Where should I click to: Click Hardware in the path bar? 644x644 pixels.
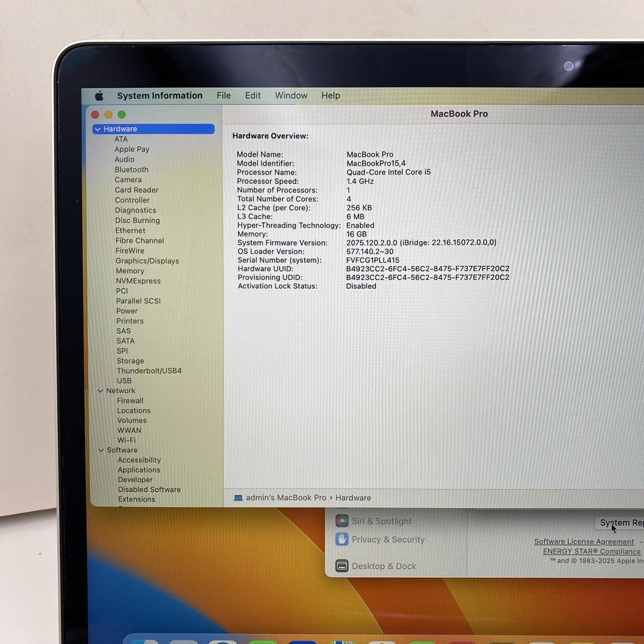tap(353, 498)
